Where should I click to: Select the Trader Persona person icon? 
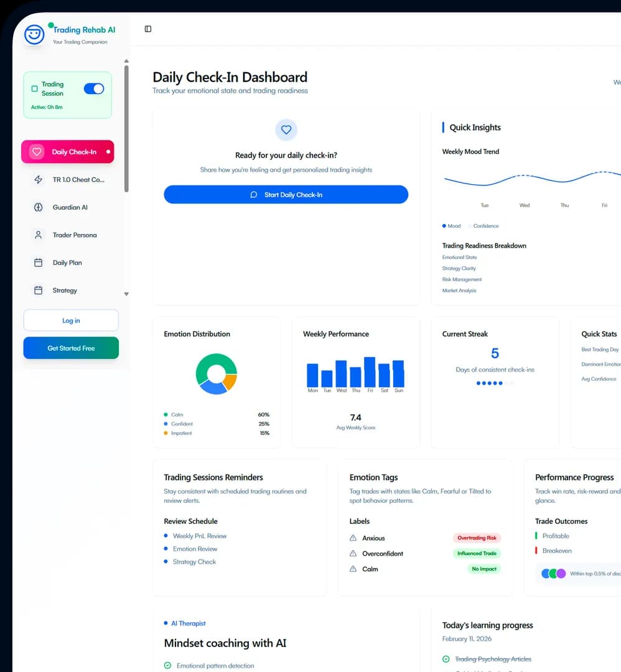(x=38, y=235)
